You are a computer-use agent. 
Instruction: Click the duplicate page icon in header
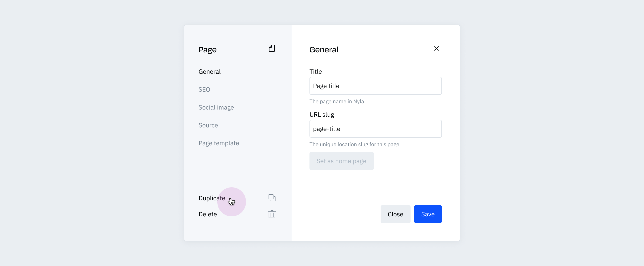tap(272, 48)
